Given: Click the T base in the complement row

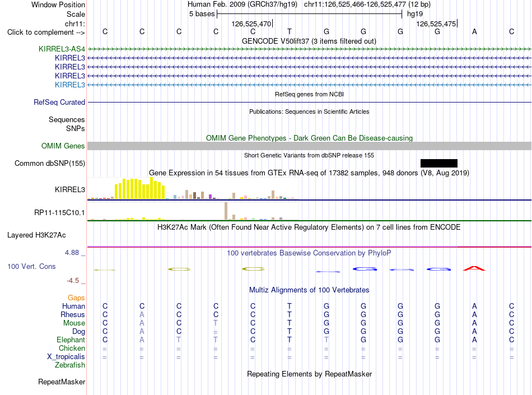Looking at the screenshot, I should click(x=290, y=31).
